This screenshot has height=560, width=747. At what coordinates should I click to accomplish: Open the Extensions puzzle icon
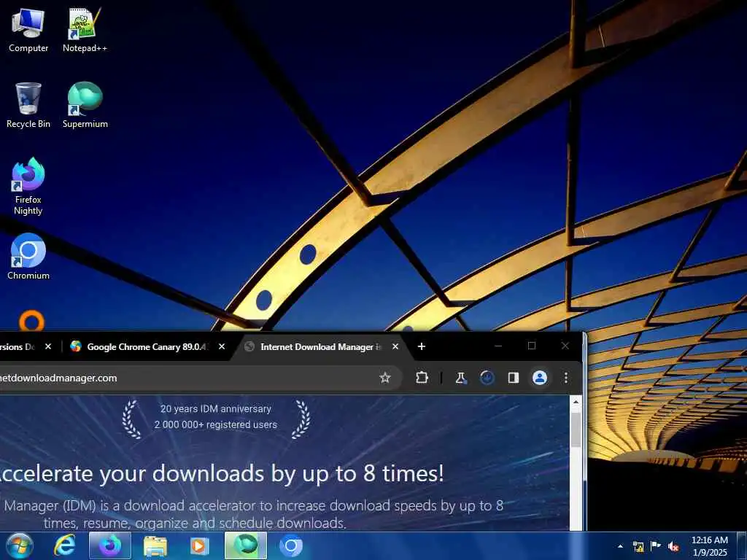422,378
